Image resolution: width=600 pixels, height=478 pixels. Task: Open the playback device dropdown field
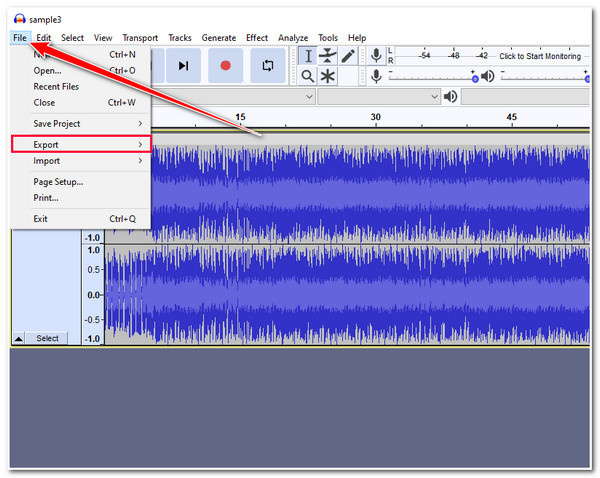525,96
